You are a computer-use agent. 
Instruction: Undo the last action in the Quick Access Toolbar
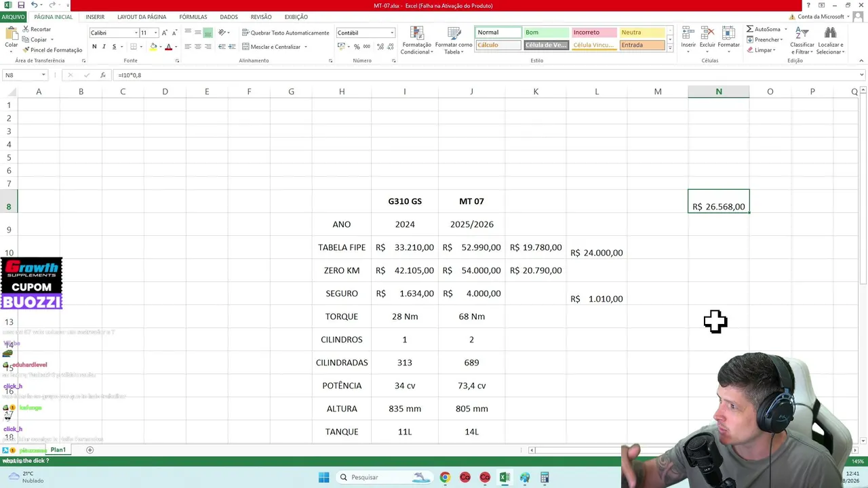pos(34,5)
